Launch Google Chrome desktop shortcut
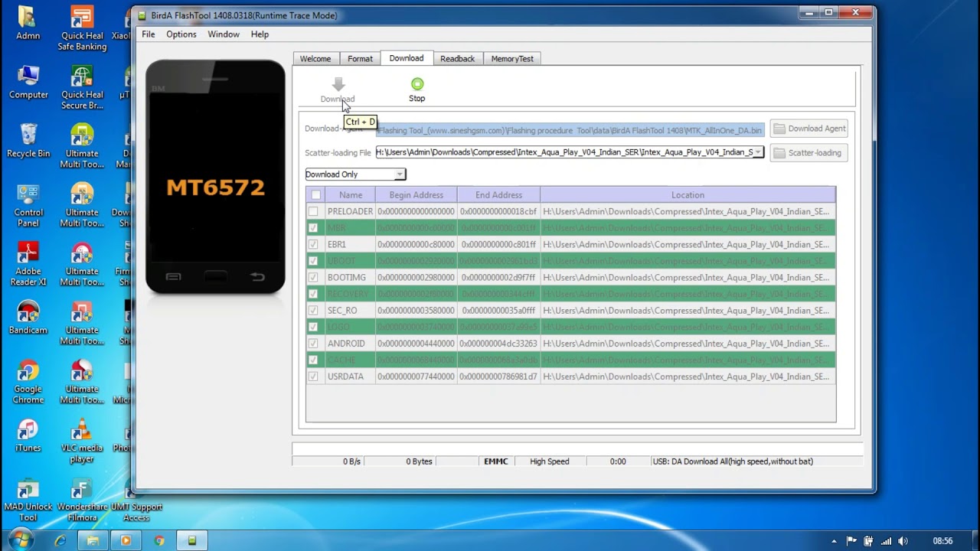The image size is (980, 551). (28, 382)
